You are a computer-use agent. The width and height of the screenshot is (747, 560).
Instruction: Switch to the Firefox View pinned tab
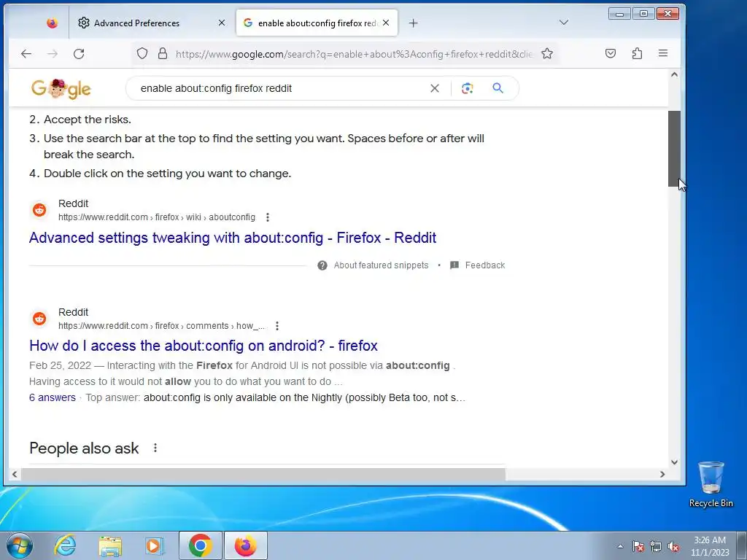(x=52, y=23)
